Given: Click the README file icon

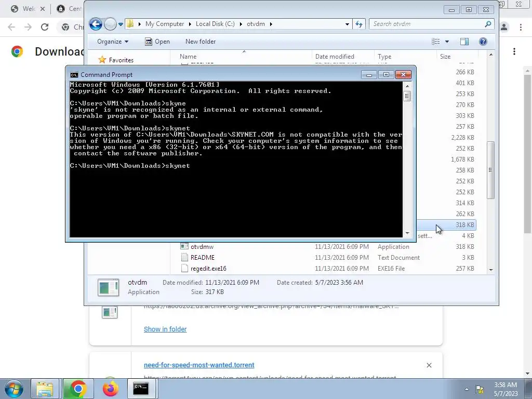Looking at the screenshot, I should [184, 258].
